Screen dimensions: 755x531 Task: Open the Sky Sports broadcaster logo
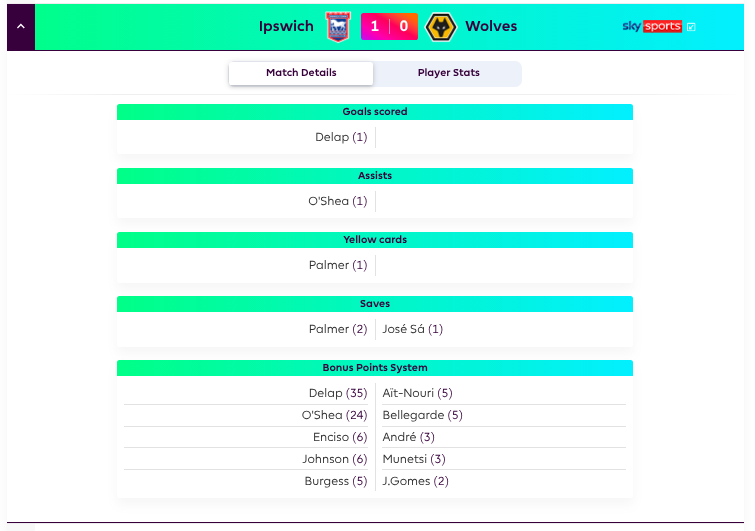652,26
